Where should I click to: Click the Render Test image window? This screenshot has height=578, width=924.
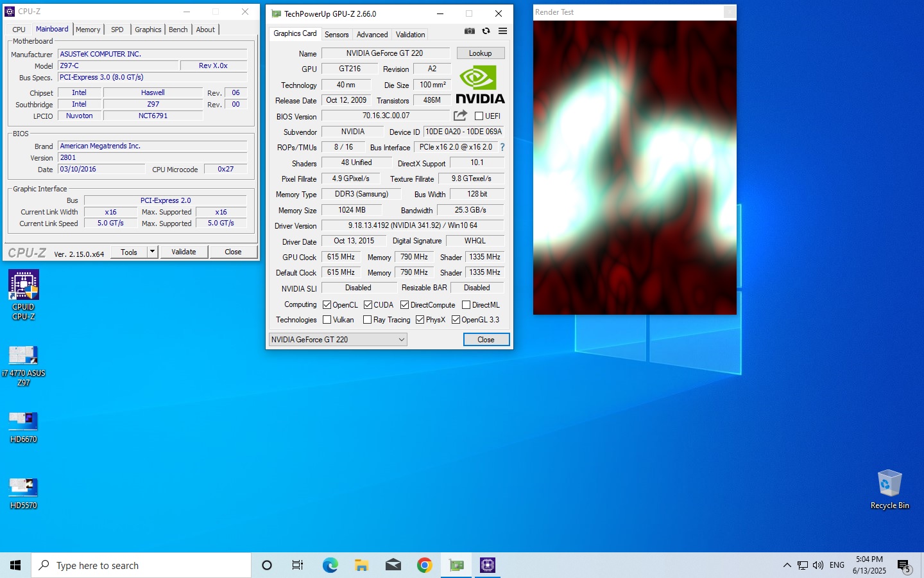tap(635, 168)
